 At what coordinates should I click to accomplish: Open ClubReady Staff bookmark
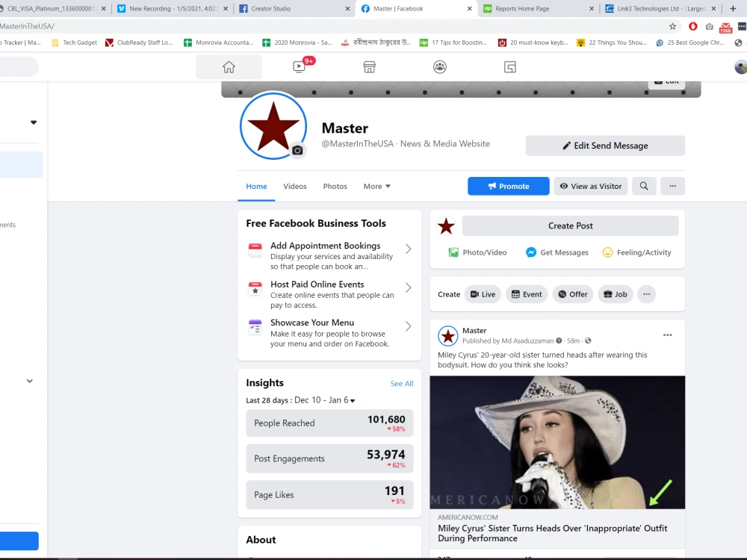(x=139, y=43)
